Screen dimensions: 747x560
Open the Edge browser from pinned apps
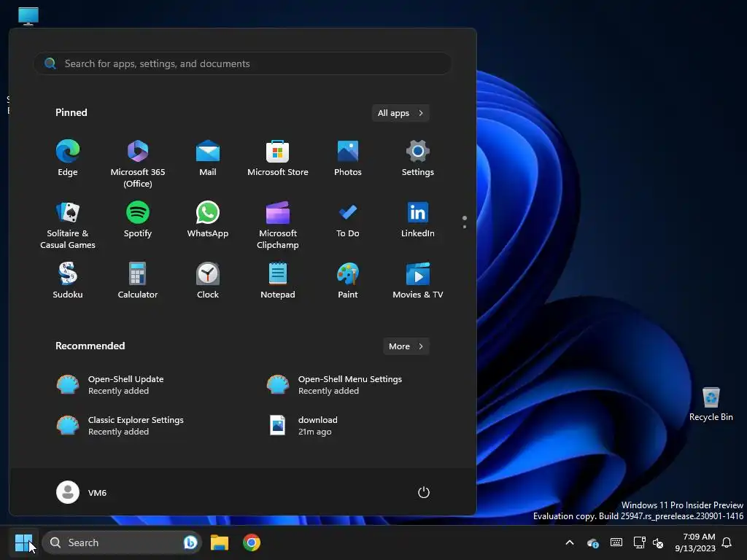[68, 158]
